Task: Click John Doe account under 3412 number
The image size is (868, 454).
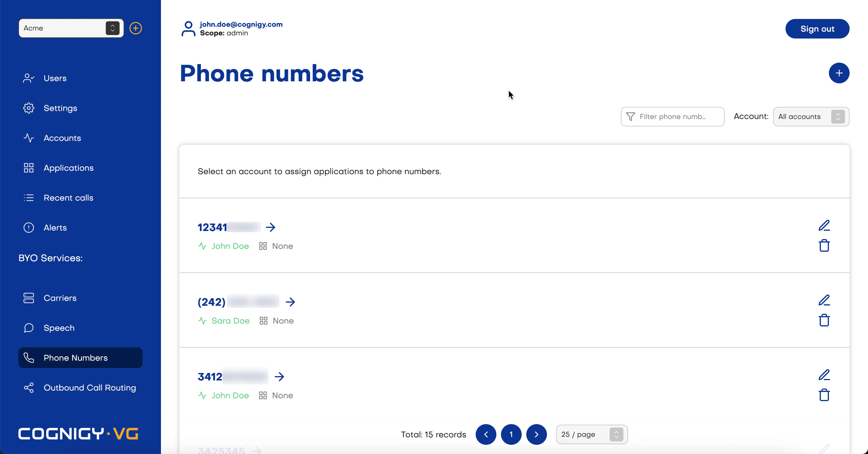Action: click(x=223, y=395)
